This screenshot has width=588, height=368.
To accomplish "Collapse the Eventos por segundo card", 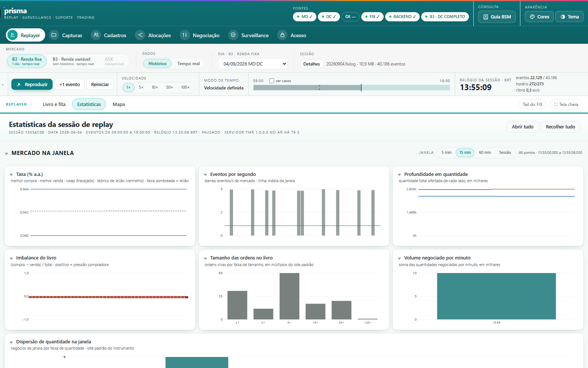I will (205, 175).
